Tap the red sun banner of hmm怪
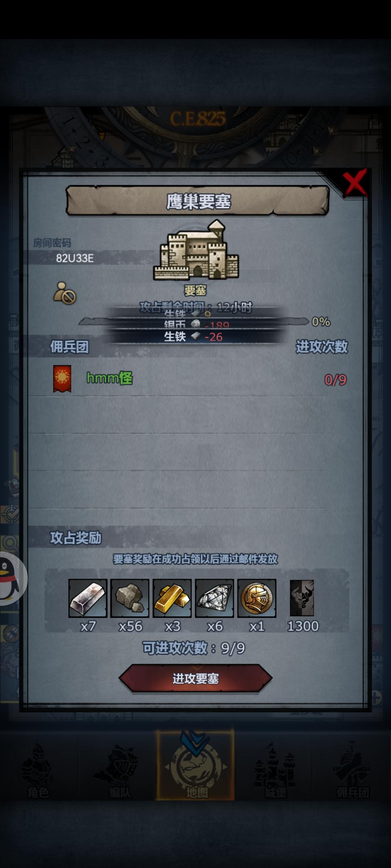 (62, 379)
